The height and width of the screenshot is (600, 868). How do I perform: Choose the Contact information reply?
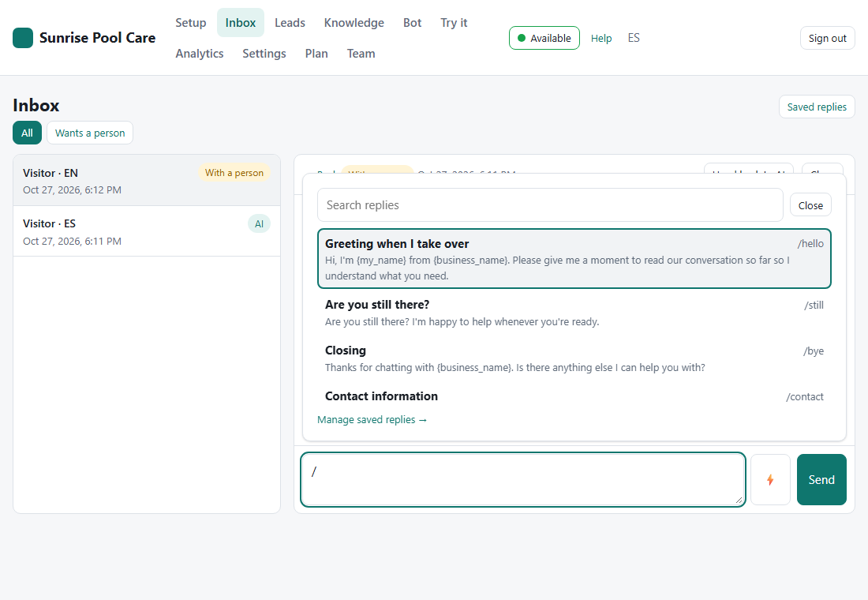click(574, 396)
